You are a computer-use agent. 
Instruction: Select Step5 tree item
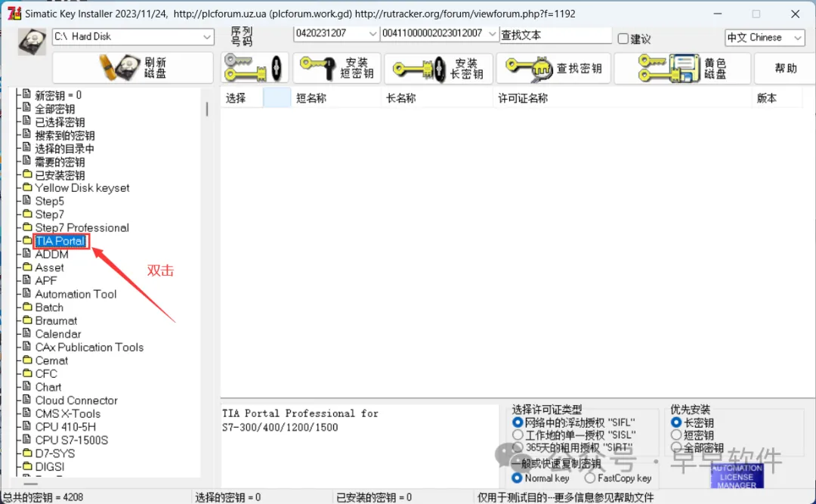[49, 201]
